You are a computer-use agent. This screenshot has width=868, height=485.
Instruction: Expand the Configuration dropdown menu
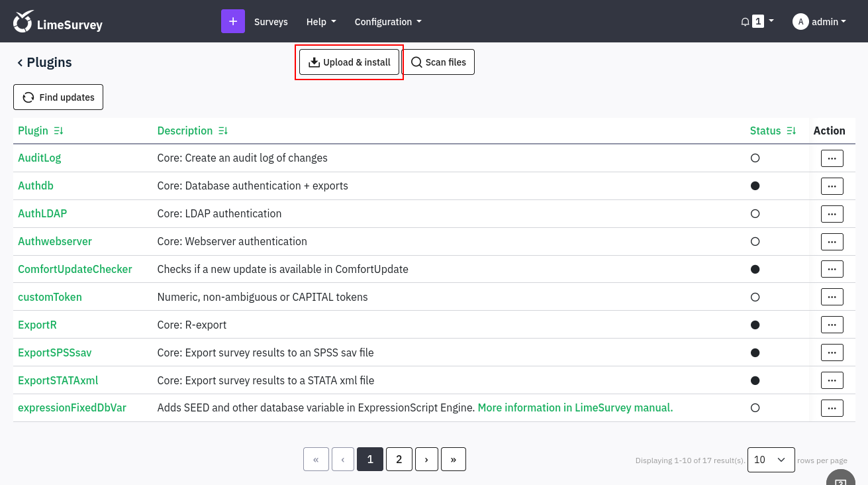tap(388, 22)
